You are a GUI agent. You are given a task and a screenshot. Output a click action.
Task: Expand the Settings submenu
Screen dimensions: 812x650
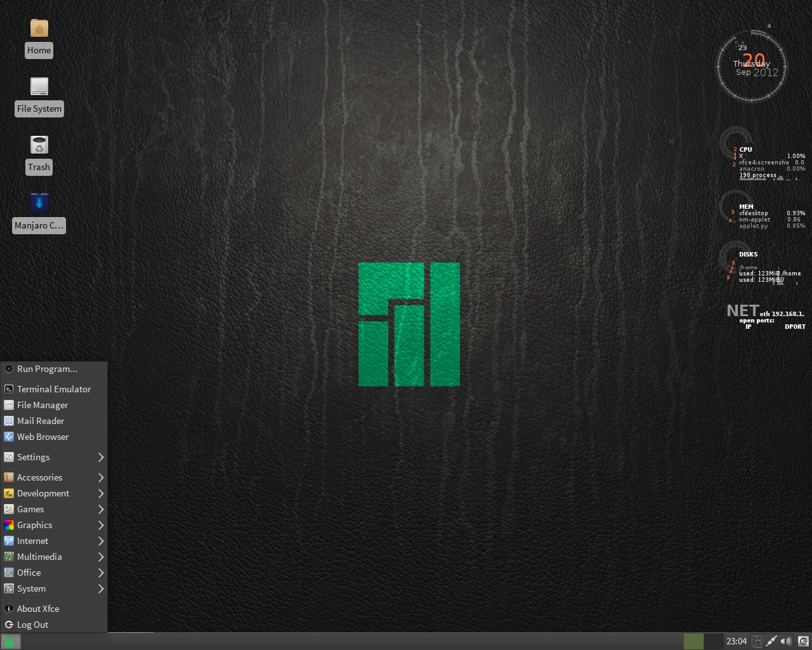pyautogui.click(x=32, y=457)
